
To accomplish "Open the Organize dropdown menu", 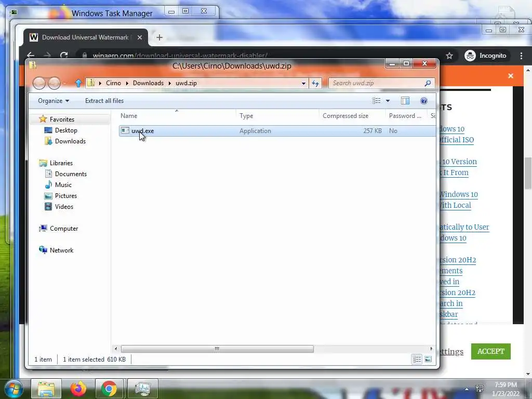I will [54, 101].
